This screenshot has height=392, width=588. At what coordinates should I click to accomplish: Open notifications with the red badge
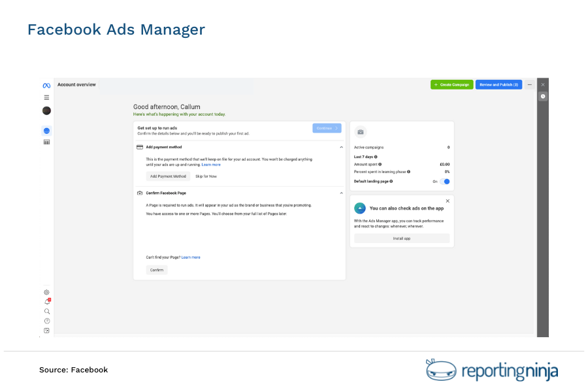46,301
